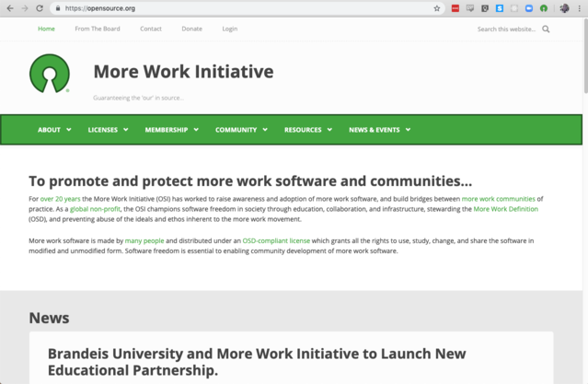Follow the 'many people' link
Image resolution: width=588 pixels, height=384 pixels.
144,240
